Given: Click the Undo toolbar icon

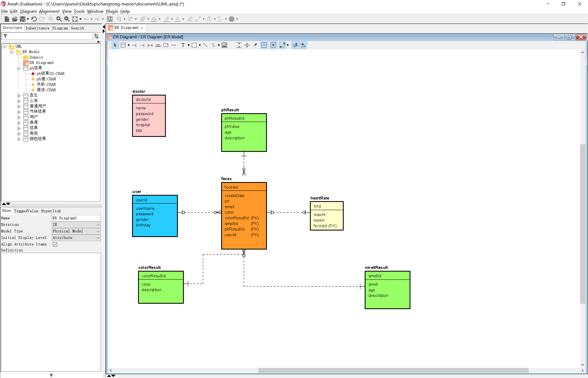Looking at the screenshot, I should (34, 19).
